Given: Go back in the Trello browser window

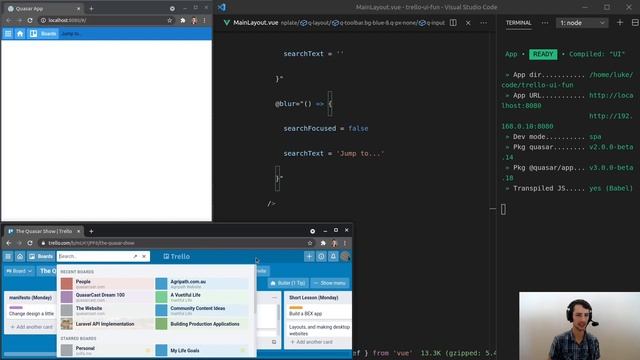Looking at the screenshot, I should click(x=9, y=243).
